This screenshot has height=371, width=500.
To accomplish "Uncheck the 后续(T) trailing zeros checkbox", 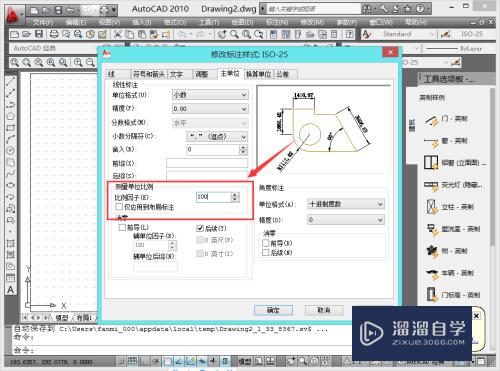I will 200,228.
